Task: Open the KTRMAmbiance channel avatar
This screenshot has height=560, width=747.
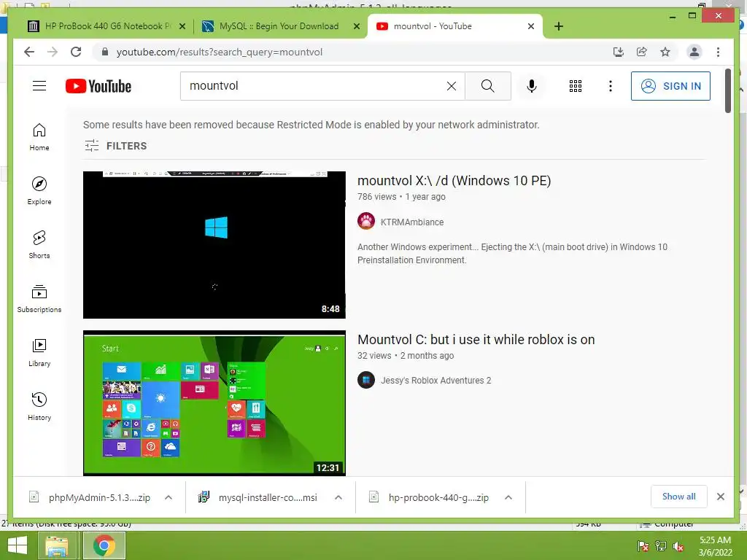Action: (x=366, y=221)
